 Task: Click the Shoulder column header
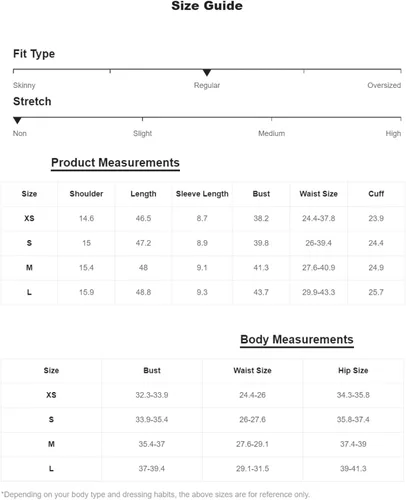tap(86, 194)
